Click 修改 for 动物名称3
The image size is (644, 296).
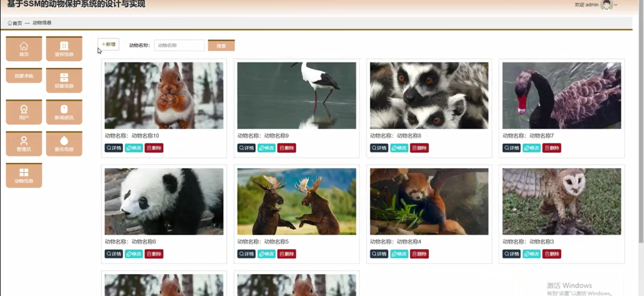(532, 254)
